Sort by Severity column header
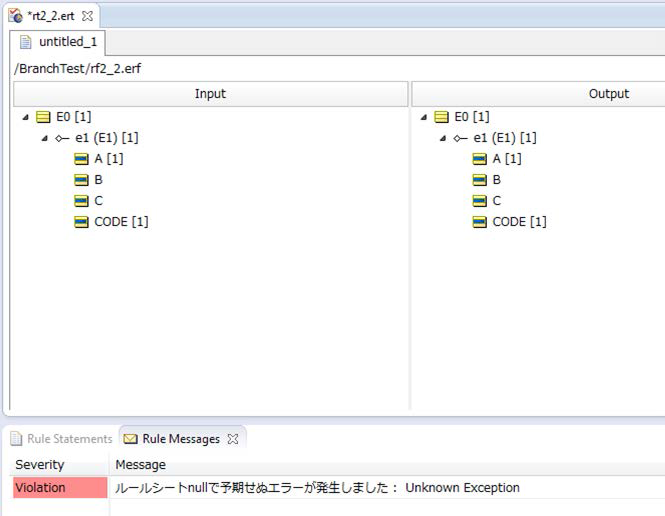This screenshot has width=665, height=516. pos(59,465)
